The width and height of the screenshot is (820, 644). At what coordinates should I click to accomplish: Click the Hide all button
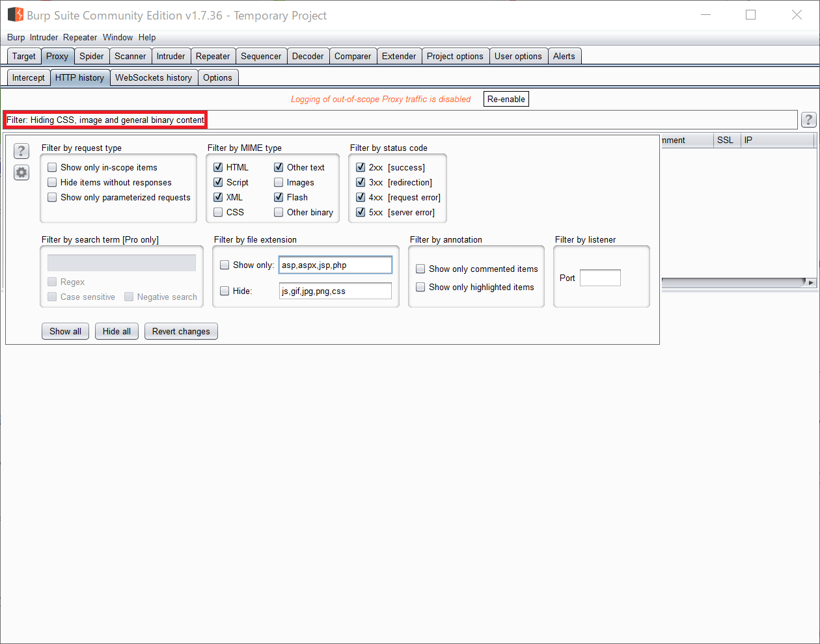tap(116, 331)
